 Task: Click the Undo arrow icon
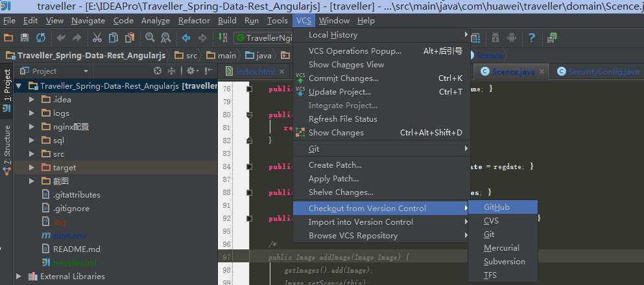pyautogui.click(x=61, y=38)
